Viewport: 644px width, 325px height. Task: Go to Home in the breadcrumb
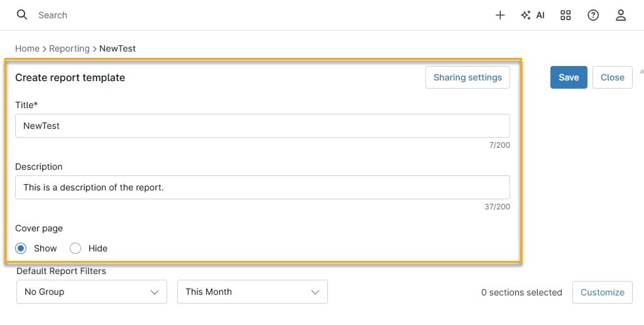27,48
